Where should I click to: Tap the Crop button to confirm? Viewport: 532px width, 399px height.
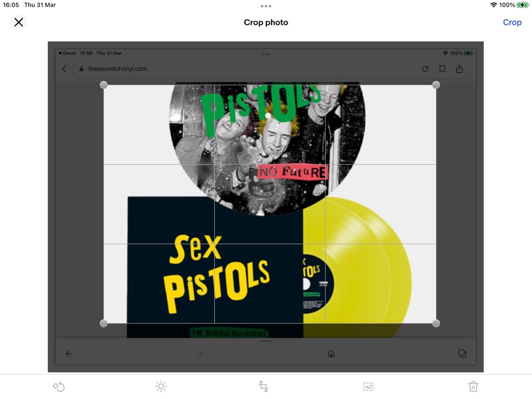(x=512, y=22)
